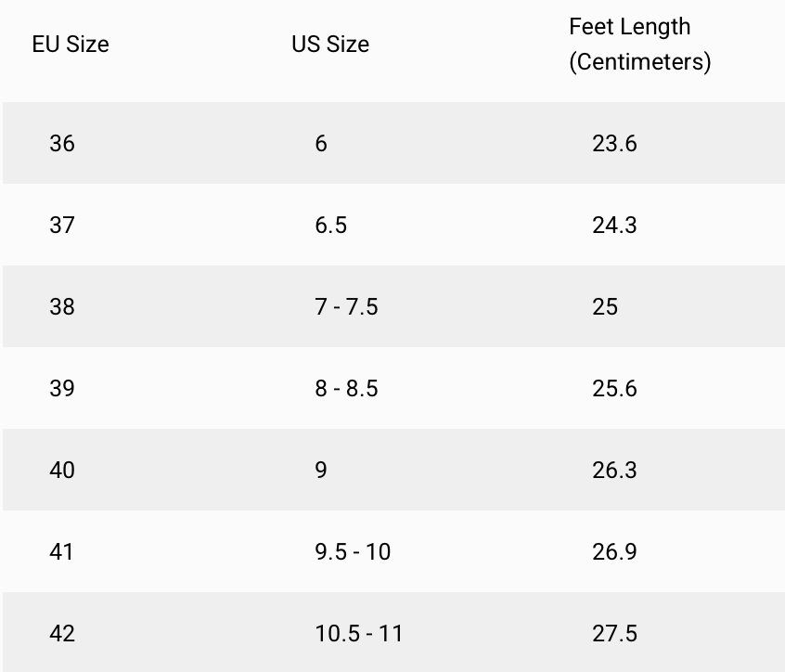Select EU size 41 cell
This screenshot has height=672, width=785.
[x=62, y=552]
